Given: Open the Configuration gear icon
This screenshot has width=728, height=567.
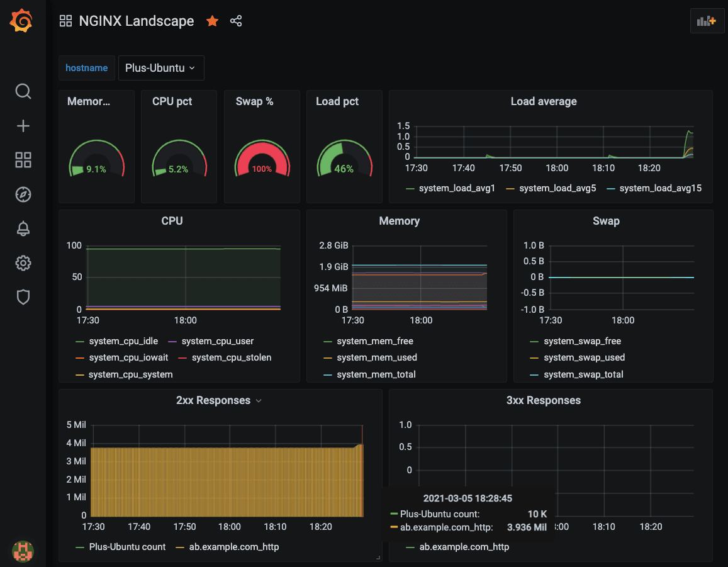Looking at the screenshot, I should coord(23,262).
